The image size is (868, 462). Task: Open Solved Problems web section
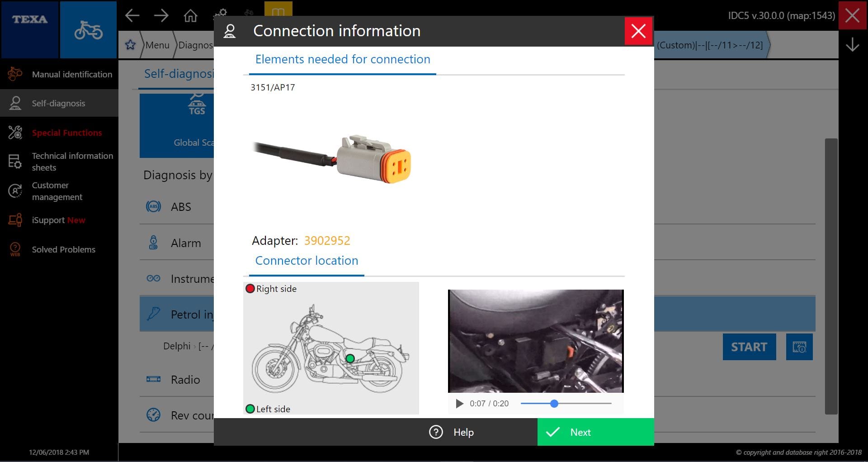pyautogui.click(x=63, y=249)
